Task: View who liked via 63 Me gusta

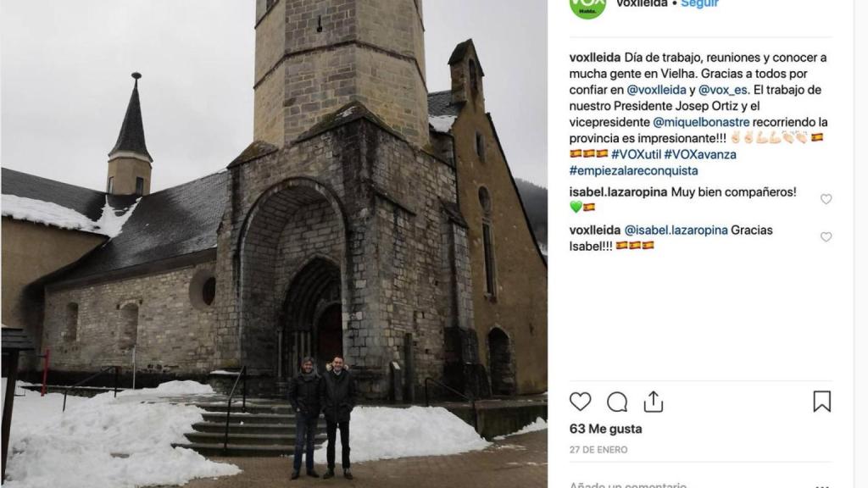Action: (605, 429)
